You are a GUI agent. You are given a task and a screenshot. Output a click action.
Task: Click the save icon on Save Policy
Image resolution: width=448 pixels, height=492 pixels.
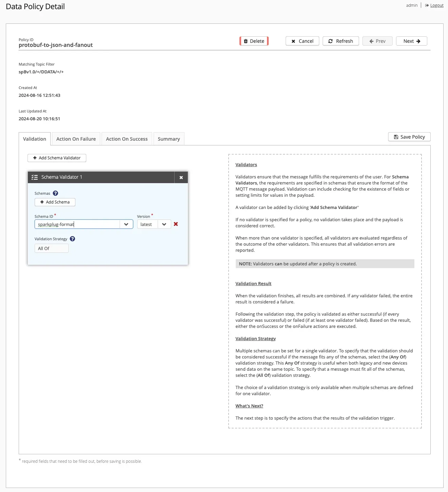pos(396,137)
